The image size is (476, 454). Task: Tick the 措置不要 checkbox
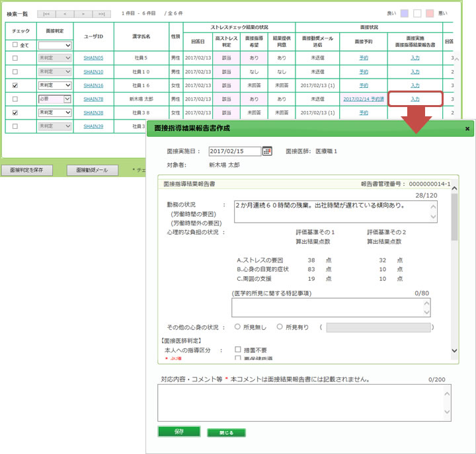click(238, 350)
